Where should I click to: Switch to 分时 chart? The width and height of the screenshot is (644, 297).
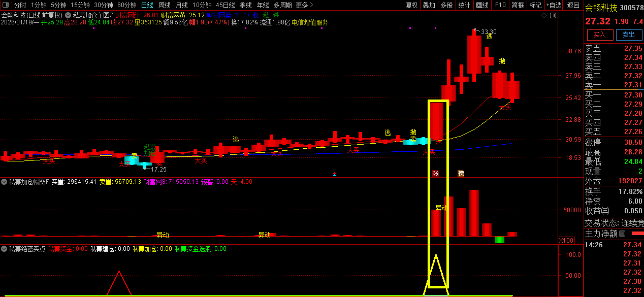(20, 5)
